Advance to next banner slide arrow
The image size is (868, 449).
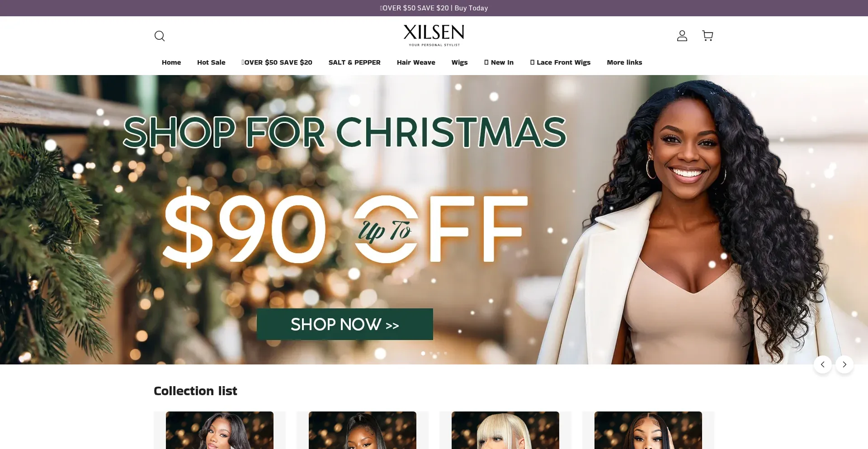[844, 364]
